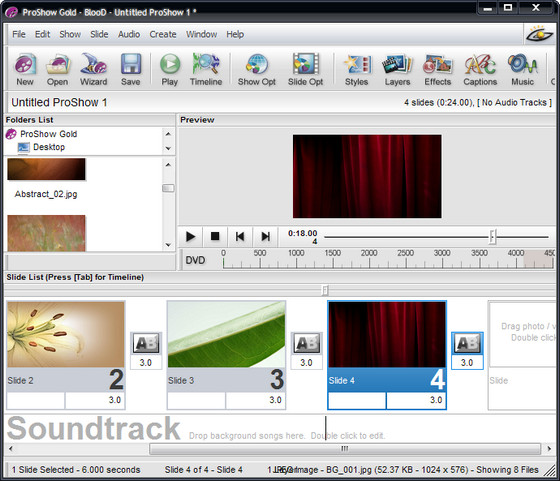Click the preview play button
The width and height of the screenshot is (560, 481).
190,236
